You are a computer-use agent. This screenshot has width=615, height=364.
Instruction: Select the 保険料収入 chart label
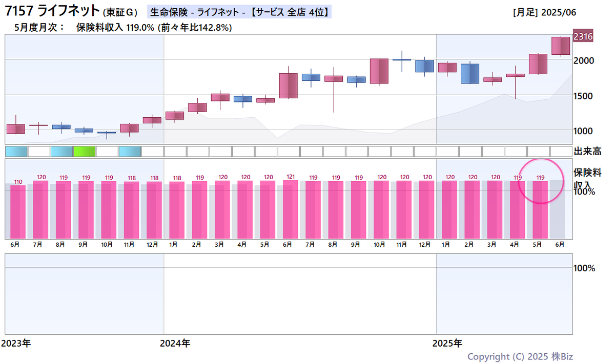click(x=587, y=178)
